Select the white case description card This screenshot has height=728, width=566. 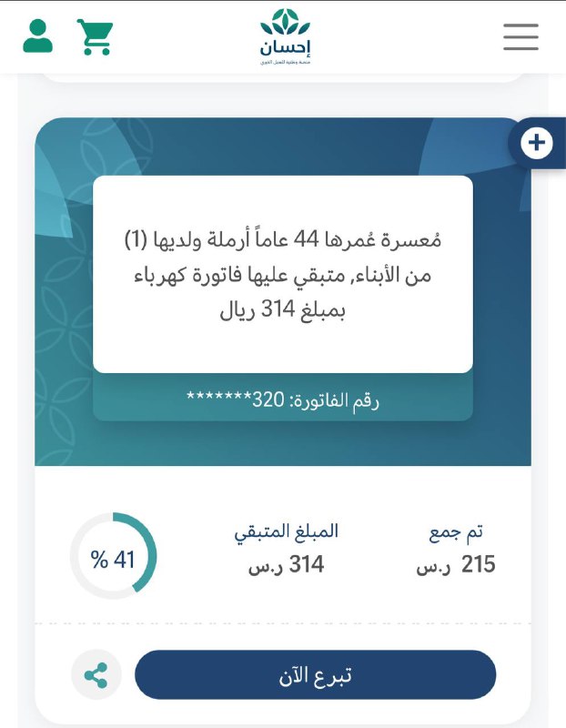(283, 274)
